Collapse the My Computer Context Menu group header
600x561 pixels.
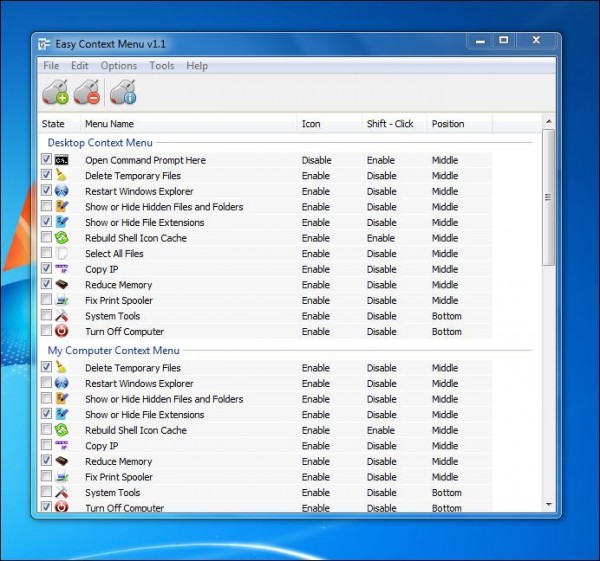114,350
